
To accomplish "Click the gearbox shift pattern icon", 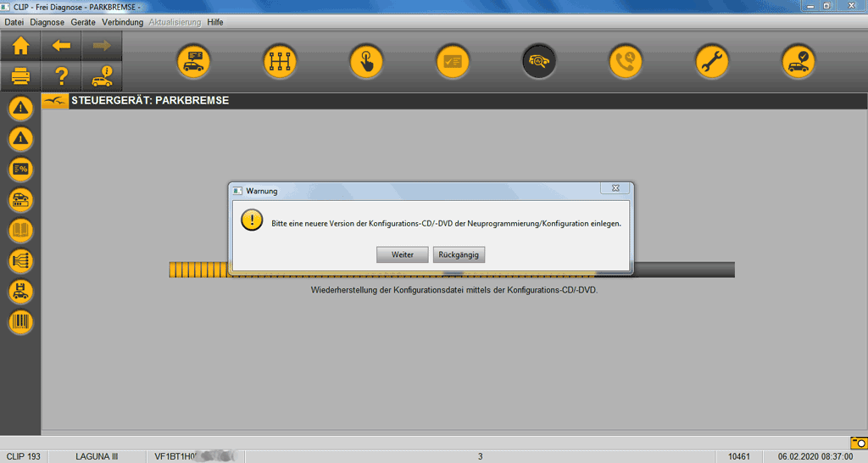I will [x=280, y=62].
